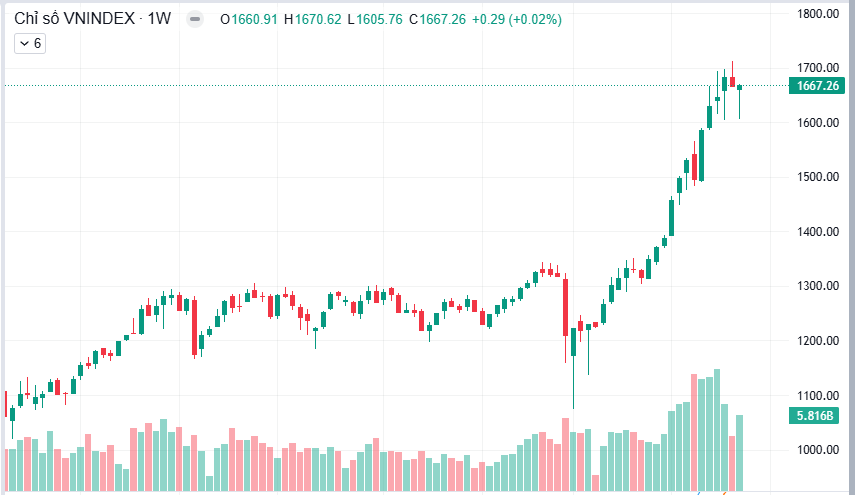This screenshot has width=855, height=495.
Task: Click the 1300.00 price scale label
Action: pos(818,286)
